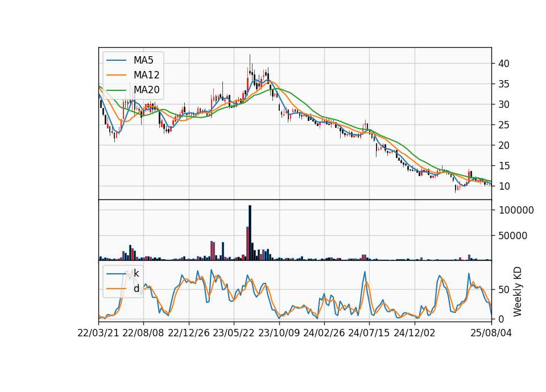Click the 22/03/21 date tick label
The image size is (546, 392).
(x=98, y=333)
